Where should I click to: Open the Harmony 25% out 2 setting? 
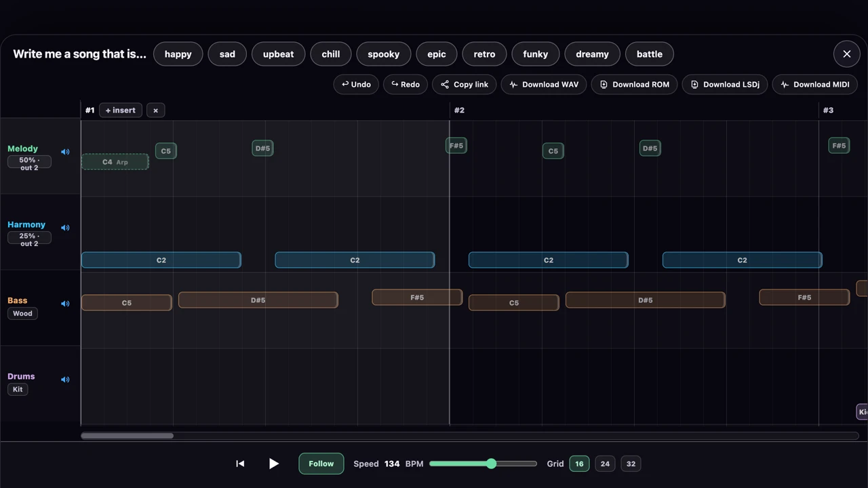coord(29,239)
